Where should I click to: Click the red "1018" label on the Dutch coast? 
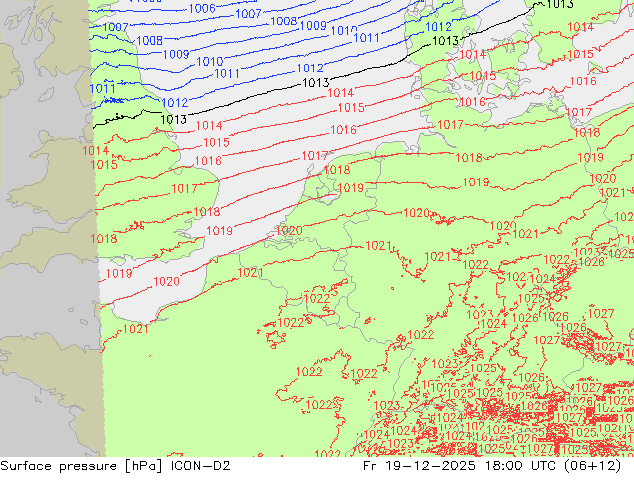pyautogui.click(x=337, y=169)
